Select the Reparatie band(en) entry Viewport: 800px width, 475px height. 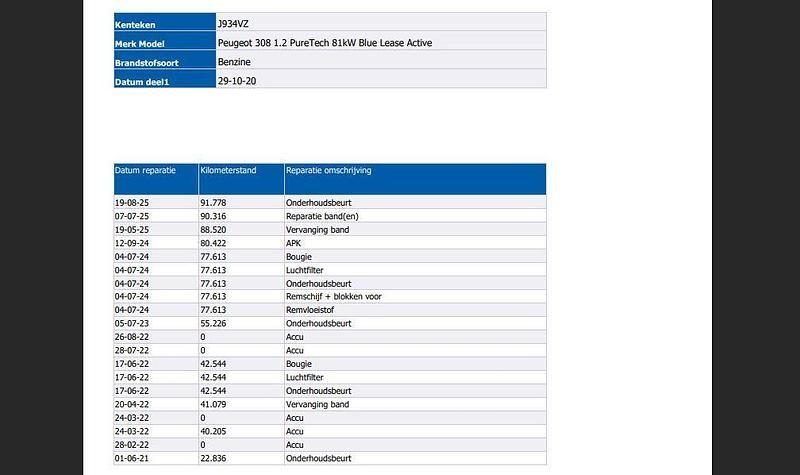click(x=323, y=216)
